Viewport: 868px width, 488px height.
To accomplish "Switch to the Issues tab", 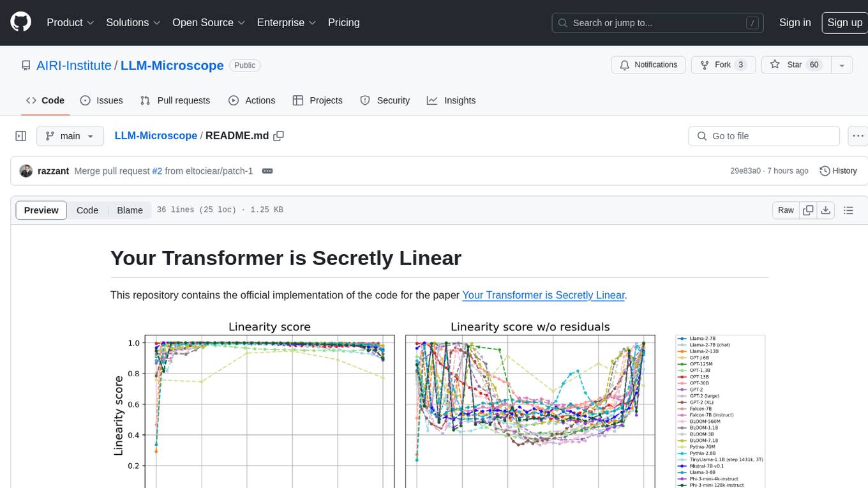I will [101, 100].
